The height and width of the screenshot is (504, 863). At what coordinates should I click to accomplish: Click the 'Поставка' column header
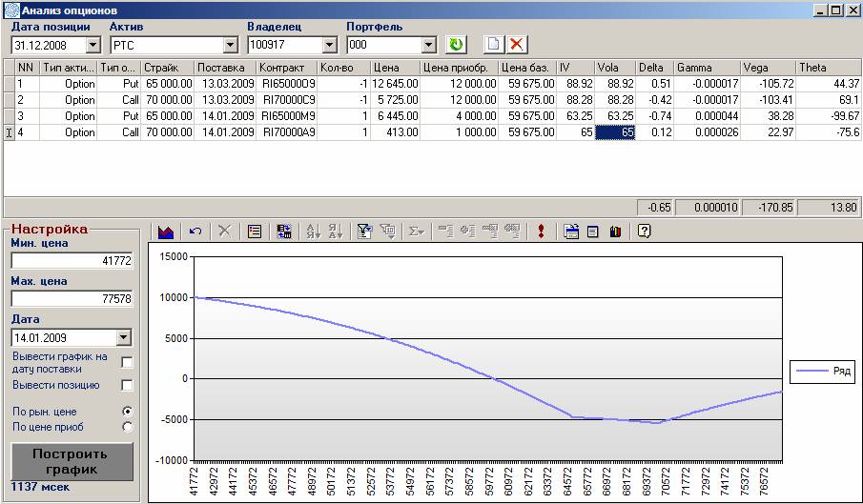point(224,68)
